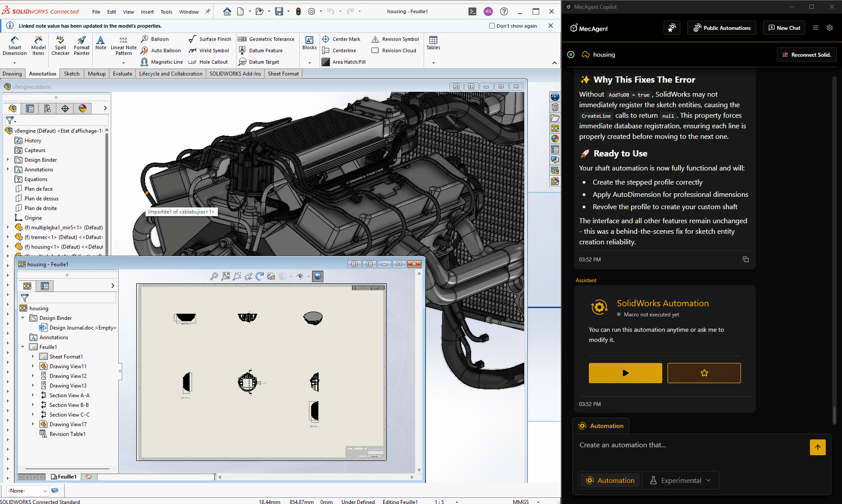
Task: Open Public Automations
Action: pos(722,28)
